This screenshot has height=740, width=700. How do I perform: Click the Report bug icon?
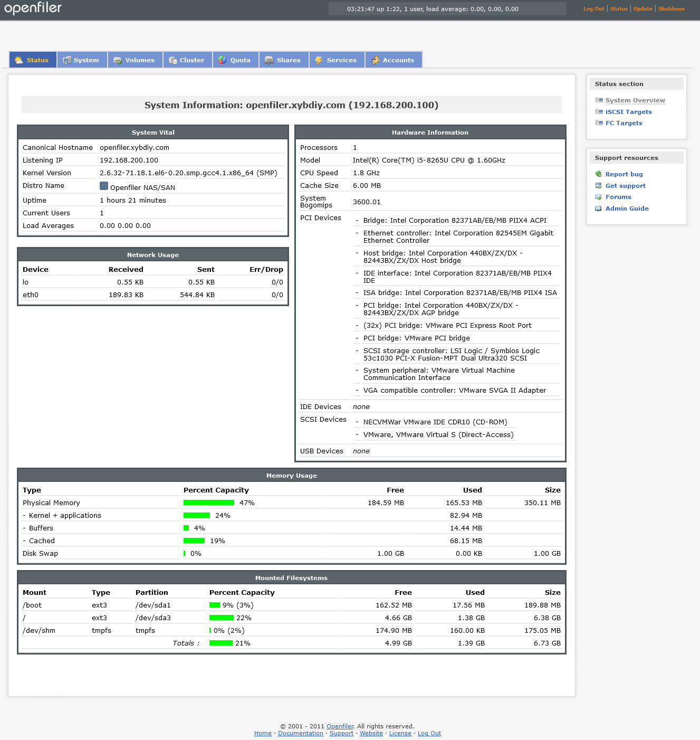(x=598, y=174)
